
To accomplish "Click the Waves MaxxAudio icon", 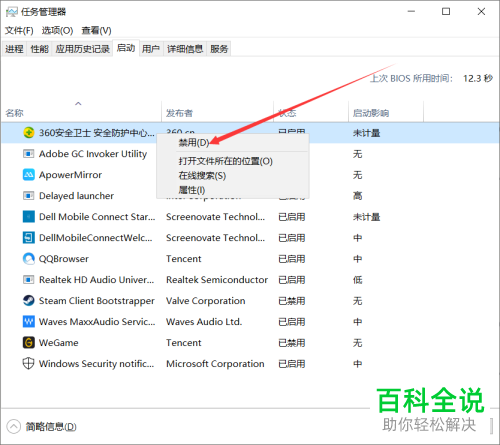I will 29,322.
